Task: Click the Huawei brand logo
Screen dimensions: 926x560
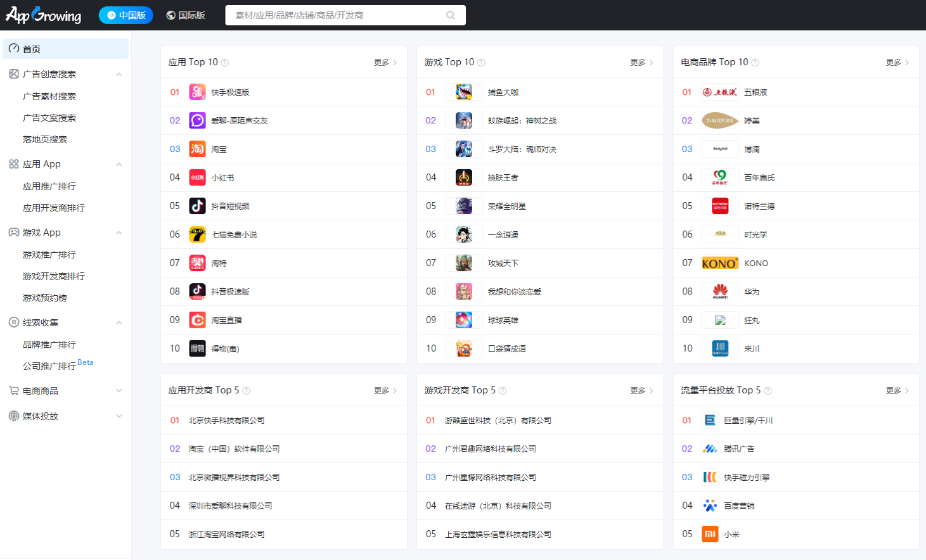Action: 719,291
